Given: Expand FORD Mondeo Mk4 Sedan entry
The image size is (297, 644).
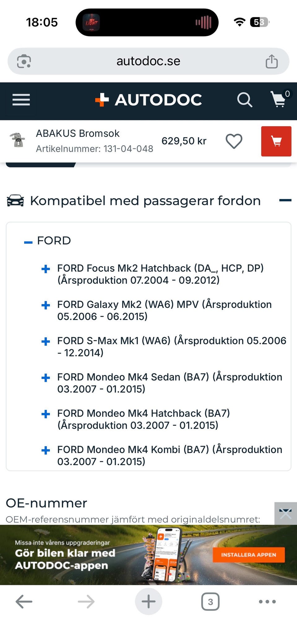Looking at the screenshot, I should [x=46, y=378].
